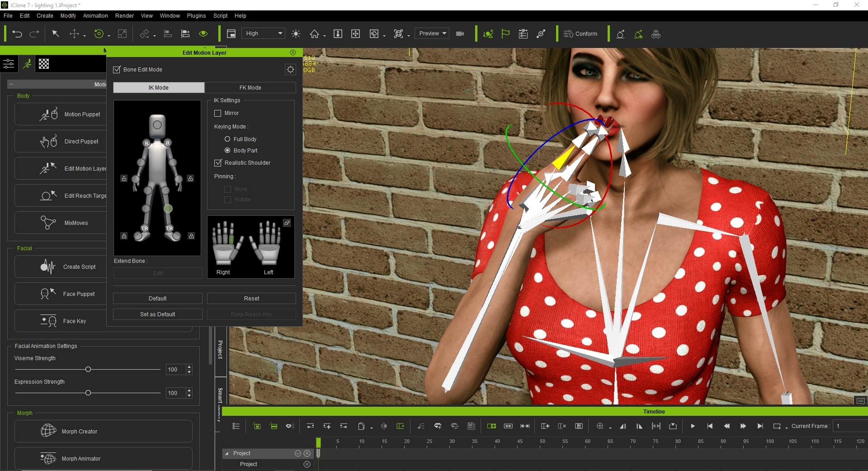Image resolution: width=868 pixels, height=471 pixels.
Task: Step to the previous frame
Action: coord(726,426)
